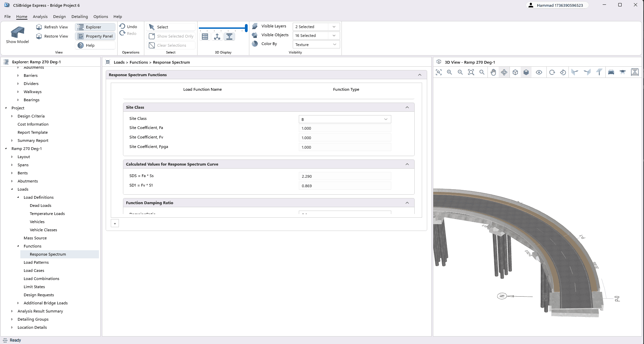Select Load Combinations in Explorer tree
Screen dimensions: 644x344
tap(41, 279)
